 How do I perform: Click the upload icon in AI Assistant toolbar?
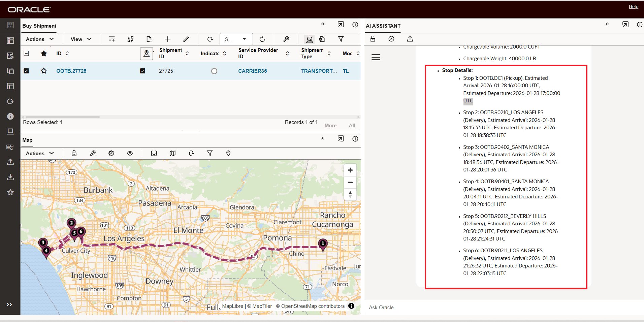[410, 39]
